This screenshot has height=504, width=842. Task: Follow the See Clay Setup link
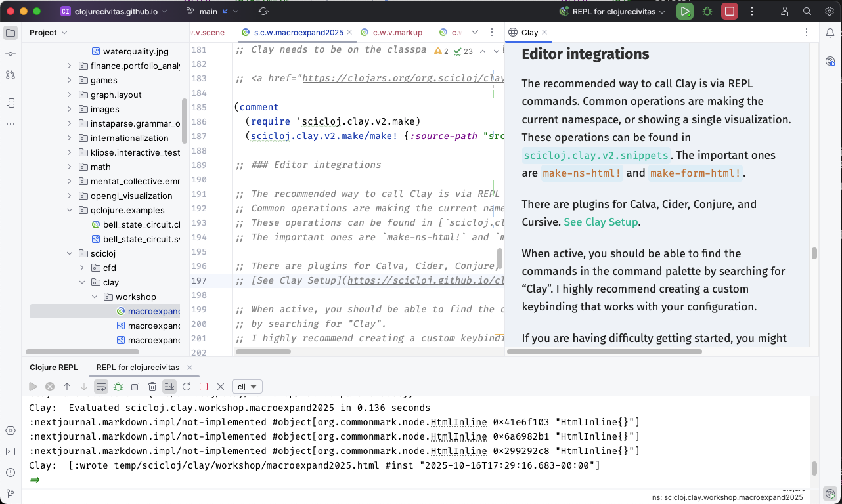(x=600, y=222)
